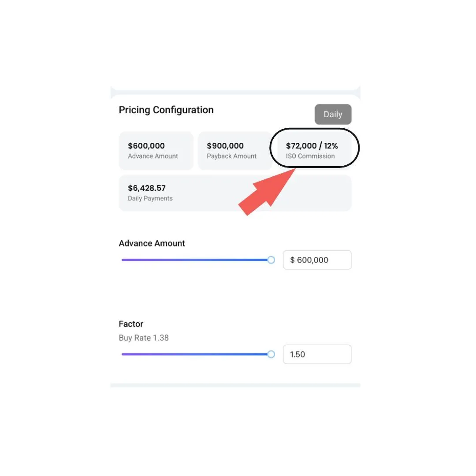Click the Advance Amount slider handle
The width and height of the screenshot is (476, 476).
point(271,260)
